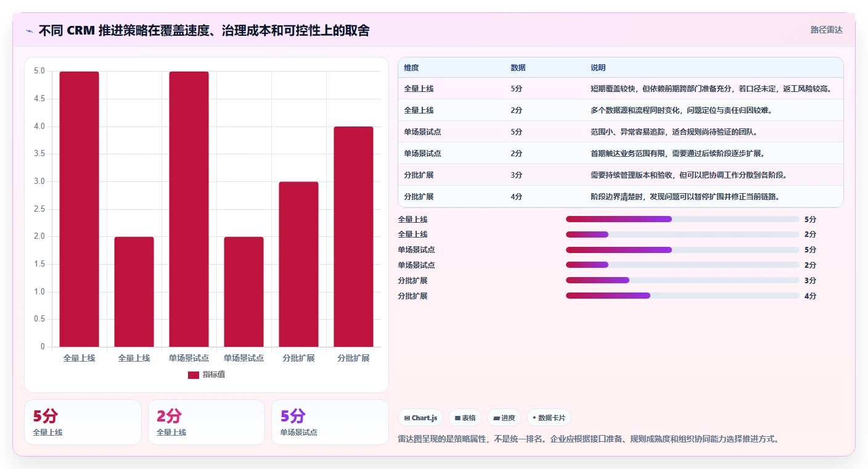Click the 单场景试点 progress bar showing 5分
Viewport: 868px width, 469px height.
coord(682,250)
